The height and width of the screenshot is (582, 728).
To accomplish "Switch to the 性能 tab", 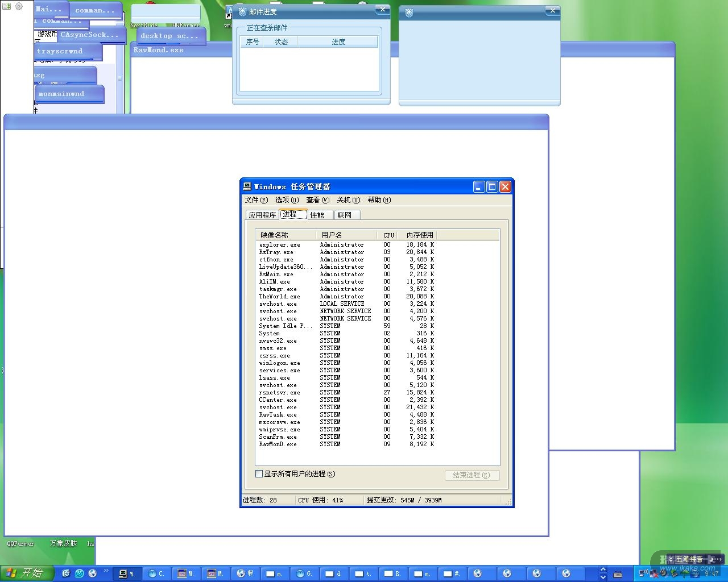I will click(320, 215).
